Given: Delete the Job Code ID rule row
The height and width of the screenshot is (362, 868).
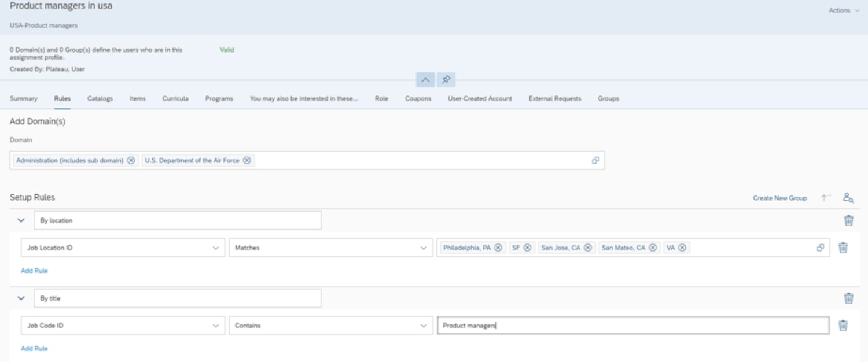Looking at the screenshot, I should pos(843,326).
